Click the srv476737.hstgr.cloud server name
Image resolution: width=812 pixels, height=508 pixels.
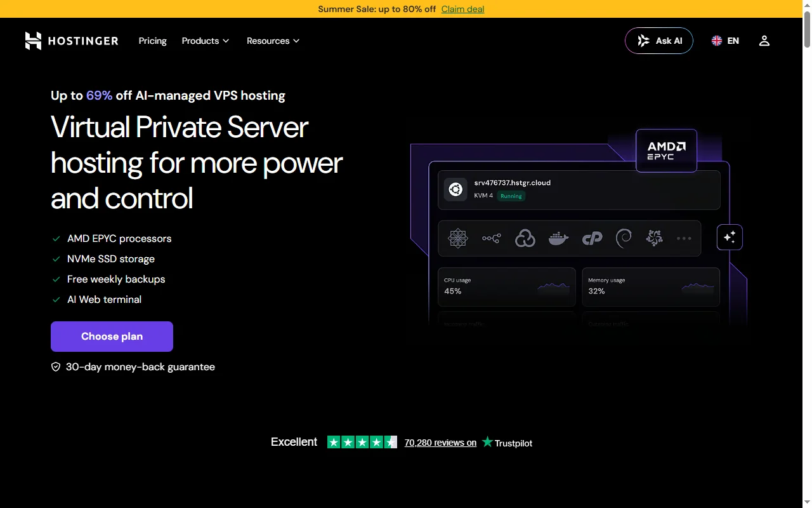513,183
